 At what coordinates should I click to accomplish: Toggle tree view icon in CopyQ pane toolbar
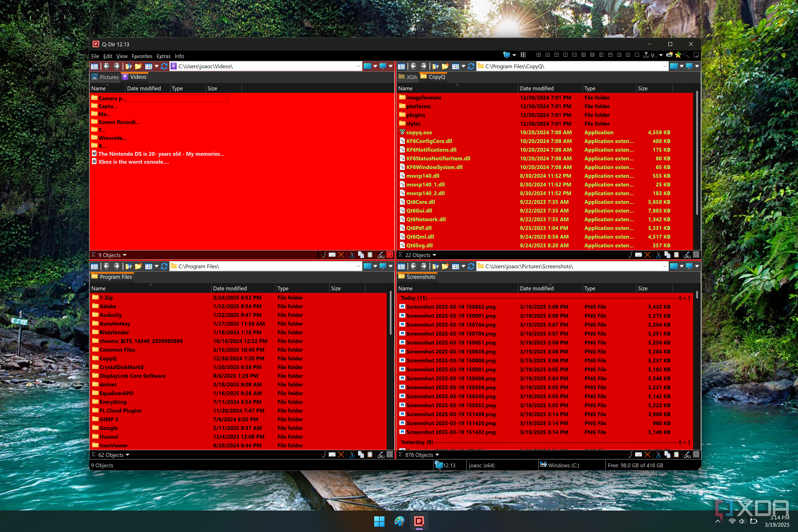401,66
